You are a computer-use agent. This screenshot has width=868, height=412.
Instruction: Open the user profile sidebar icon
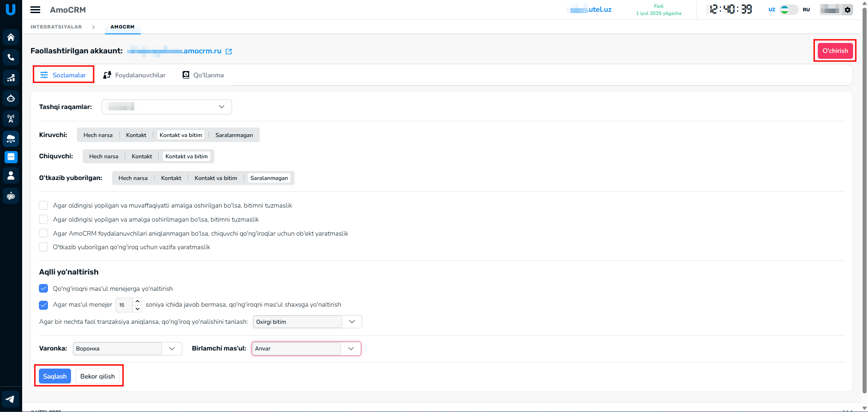pos(11,175)
